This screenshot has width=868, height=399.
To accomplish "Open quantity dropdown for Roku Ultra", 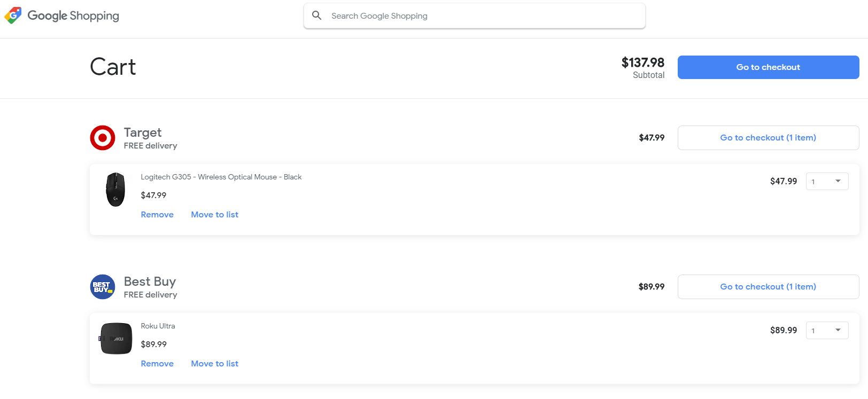I will tap(827, 331).
